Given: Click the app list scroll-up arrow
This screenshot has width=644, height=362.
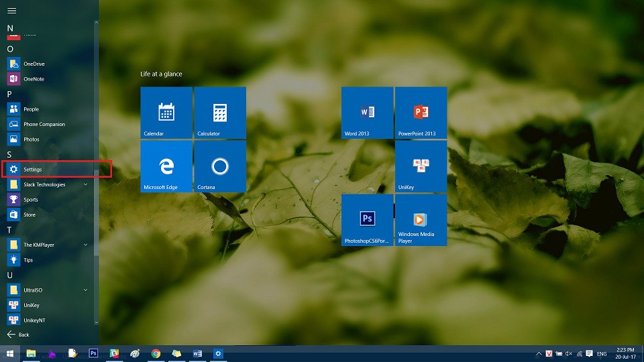Looking at the screenshot, I should (97, 23).
